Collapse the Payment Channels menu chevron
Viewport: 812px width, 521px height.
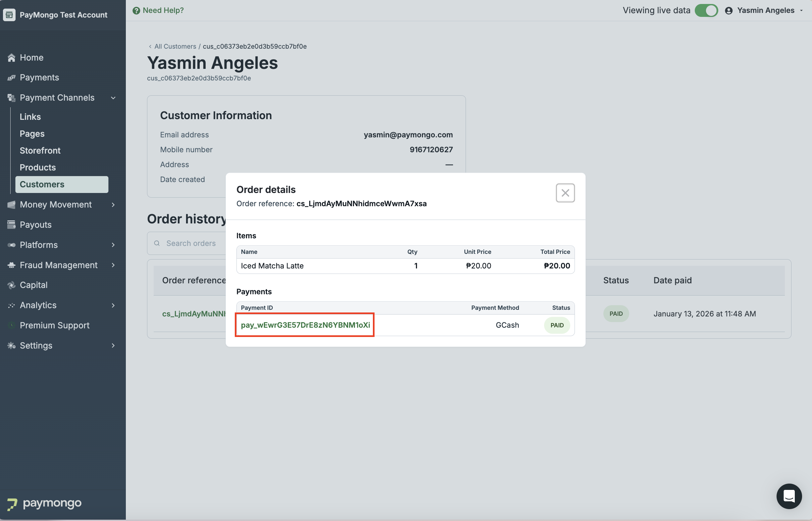pyautogui.click(x=113, y=98)
